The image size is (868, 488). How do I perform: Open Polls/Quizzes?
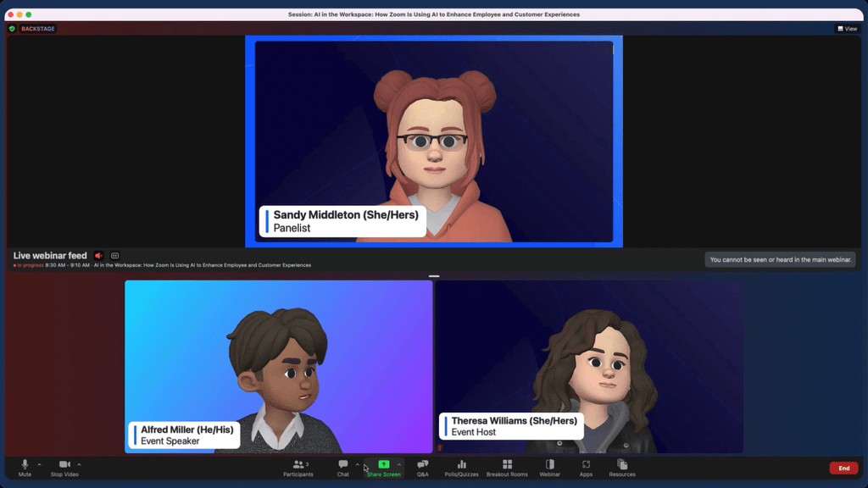point(462,468)
